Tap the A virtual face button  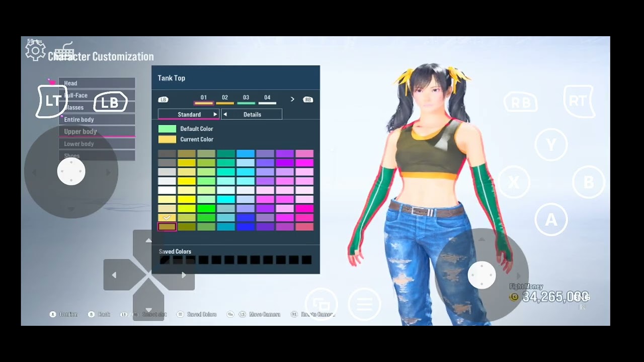point(551,220)
